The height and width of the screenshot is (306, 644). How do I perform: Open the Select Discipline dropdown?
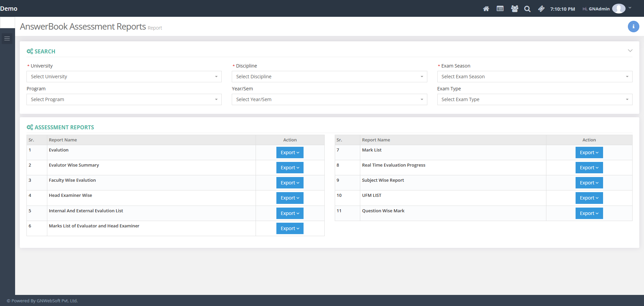329,77
